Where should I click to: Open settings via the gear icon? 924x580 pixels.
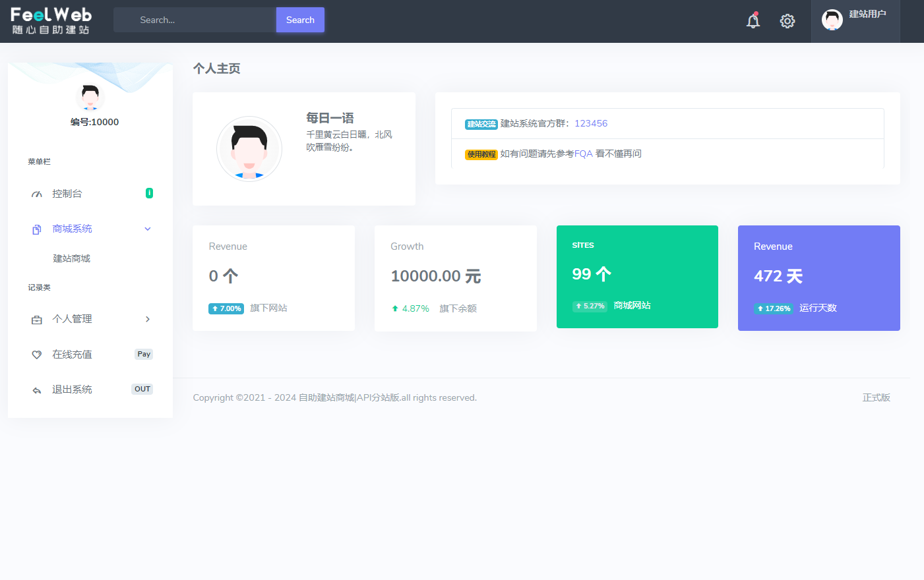(x=787, y=21)
